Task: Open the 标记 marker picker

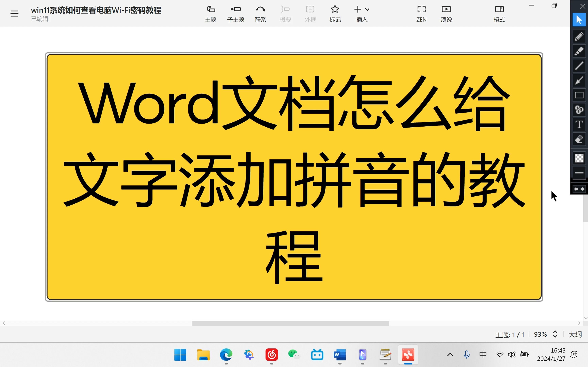Action: (x=335, y=13)
